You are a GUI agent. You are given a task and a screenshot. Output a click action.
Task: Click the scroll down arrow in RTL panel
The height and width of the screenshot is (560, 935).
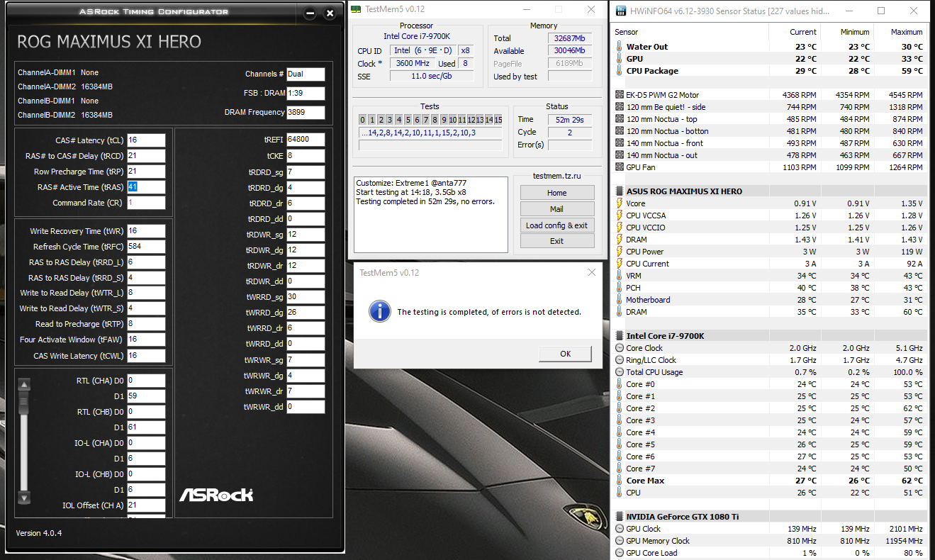point(24,498)
